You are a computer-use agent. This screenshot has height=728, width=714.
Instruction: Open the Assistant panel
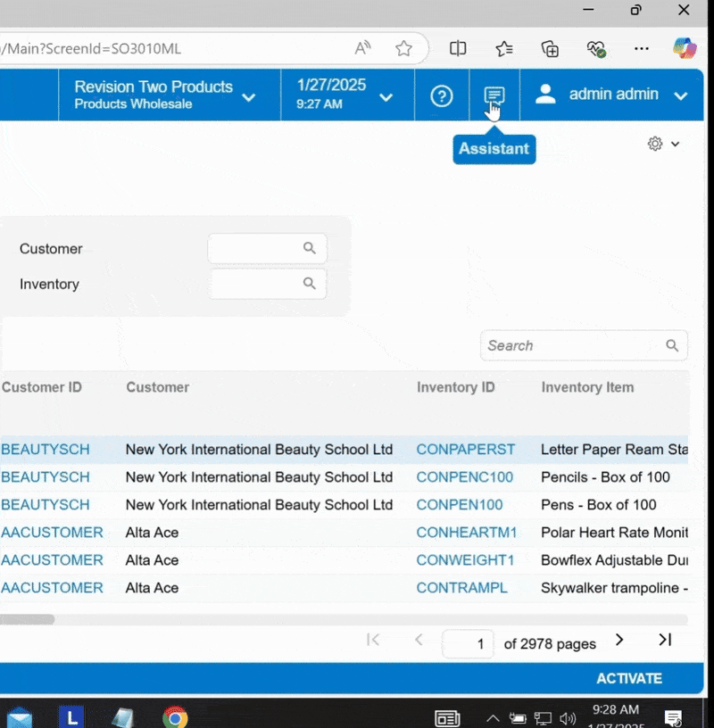494,95
